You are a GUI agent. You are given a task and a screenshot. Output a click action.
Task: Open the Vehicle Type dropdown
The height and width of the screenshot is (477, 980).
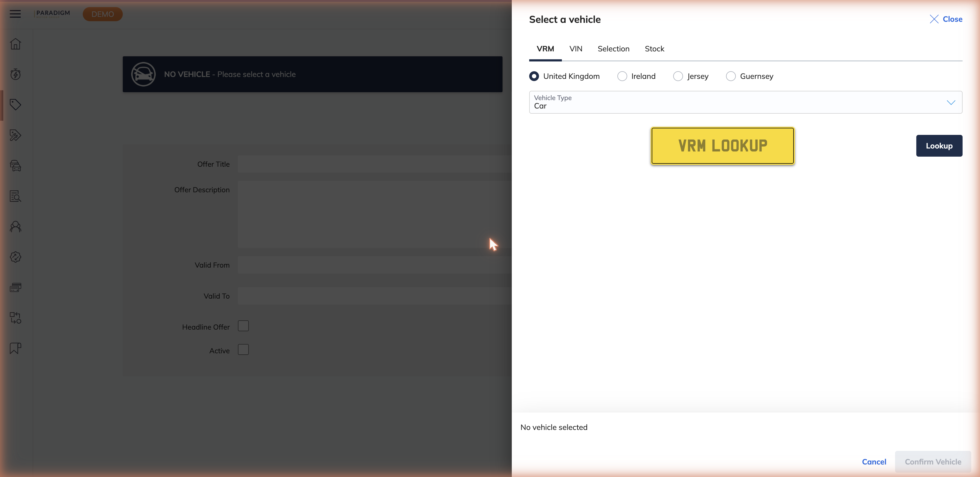(x=746, y=102)
